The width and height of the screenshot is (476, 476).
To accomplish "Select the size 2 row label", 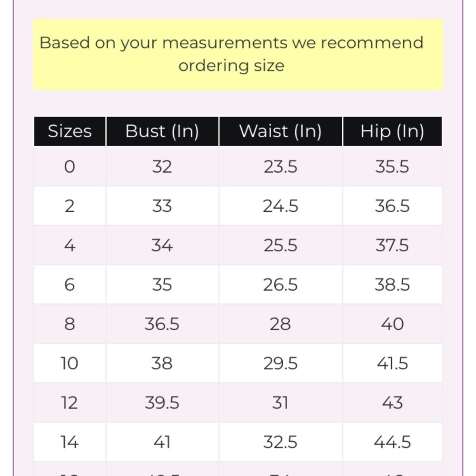I will (70, 206).
